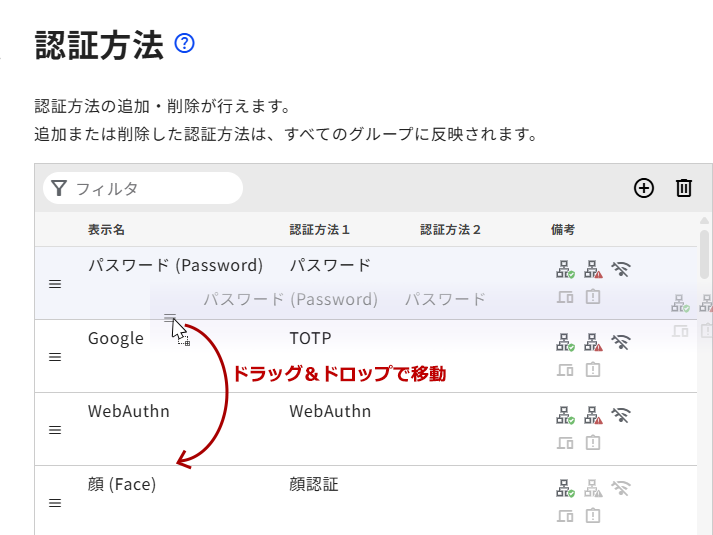Click the 備考 column header
This screenshot has height=535, width=713.
[563, 230]
